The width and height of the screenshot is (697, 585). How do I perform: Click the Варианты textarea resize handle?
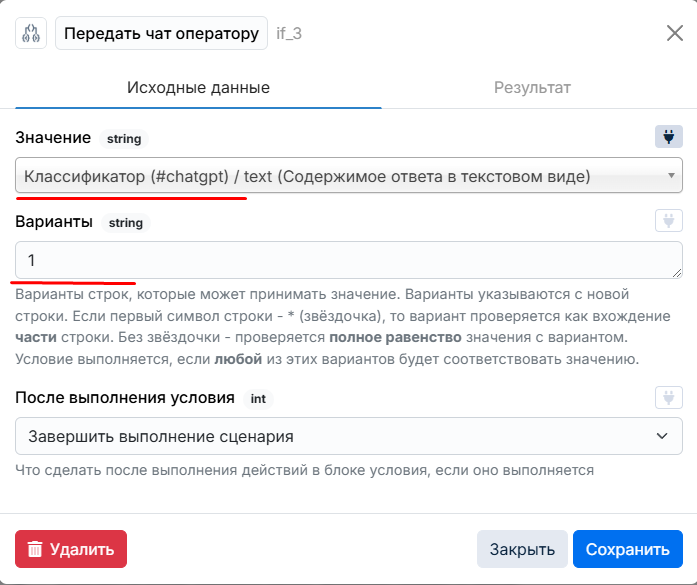point(677,273)
